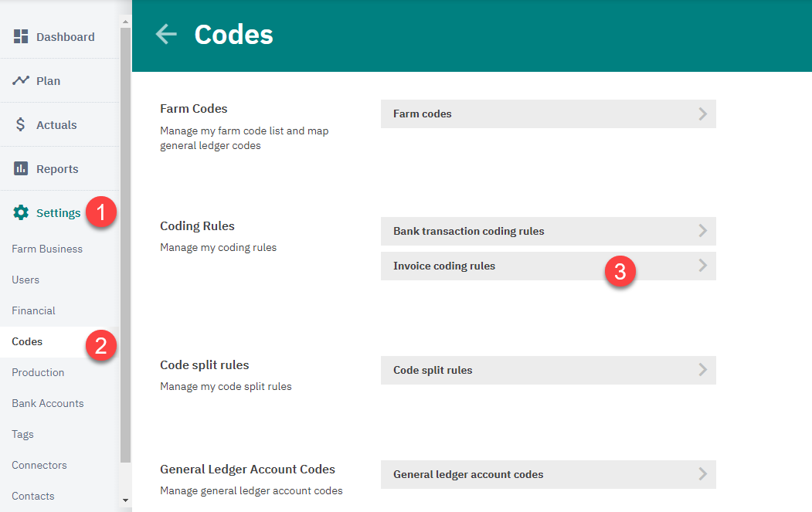Screen dimensions: 812x512
Task: Open Bank Accounts settings
Action: 48,403
